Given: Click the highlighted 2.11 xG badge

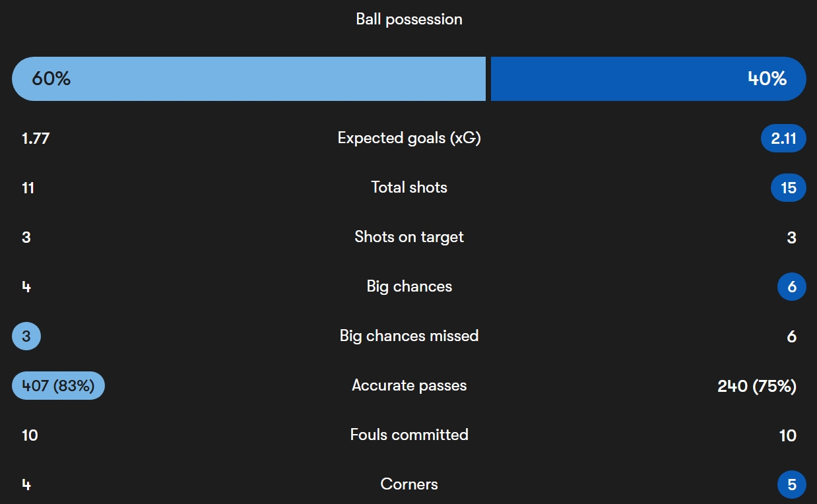Looking at the screenshot, I should coord(783,139).
